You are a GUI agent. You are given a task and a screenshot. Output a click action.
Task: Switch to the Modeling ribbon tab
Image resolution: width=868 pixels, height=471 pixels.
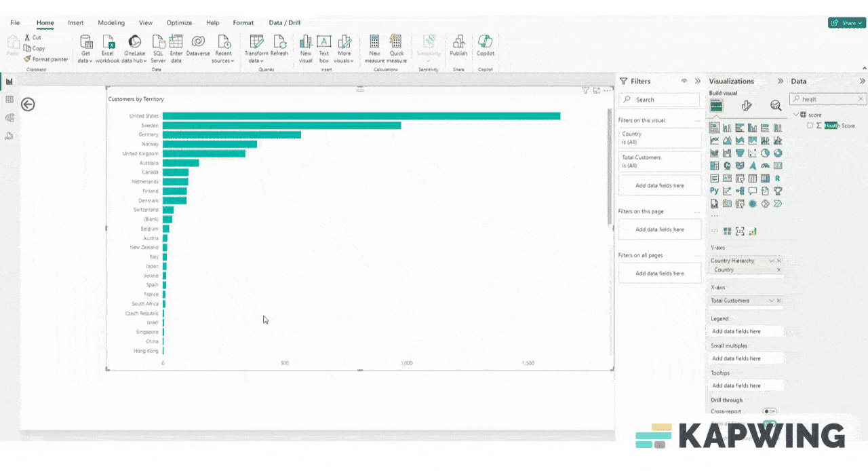point(111,22)
